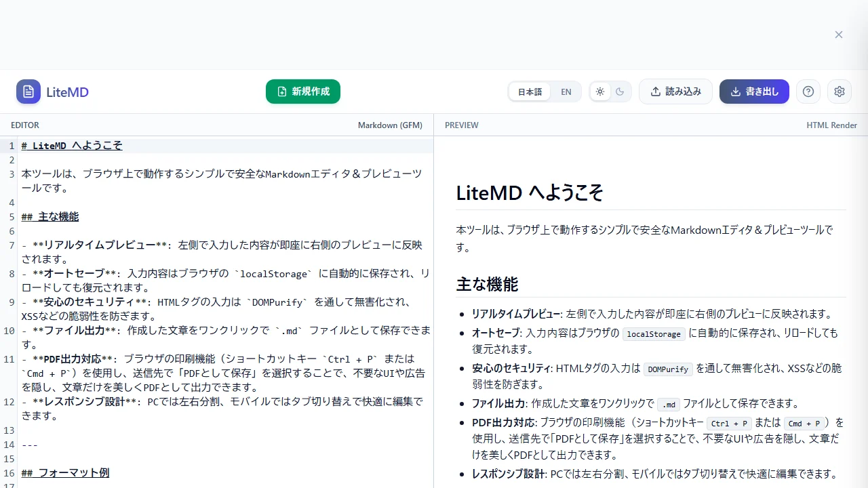Click the PREVIEW panel label
Screen dimensions: 868x488
(461, 125)
